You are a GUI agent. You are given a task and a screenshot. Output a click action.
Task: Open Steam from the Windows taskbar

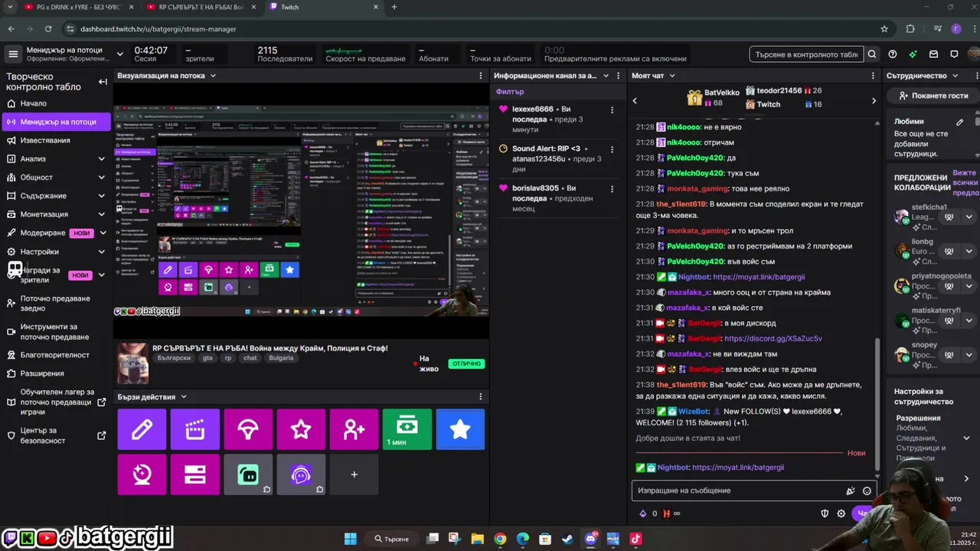pyautogui.click(x=567, y=539)
